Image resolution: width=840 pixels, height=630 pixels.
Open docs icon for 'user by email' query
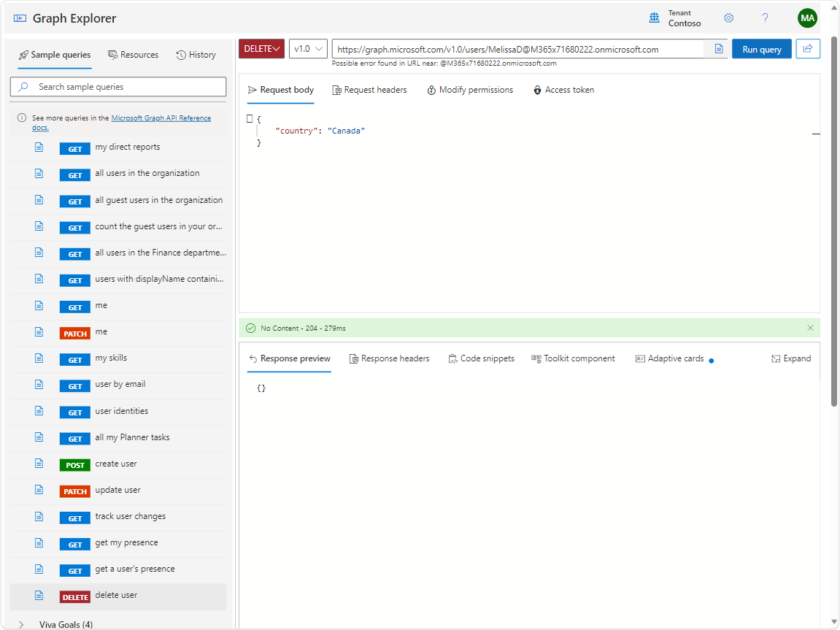[39, 384]
